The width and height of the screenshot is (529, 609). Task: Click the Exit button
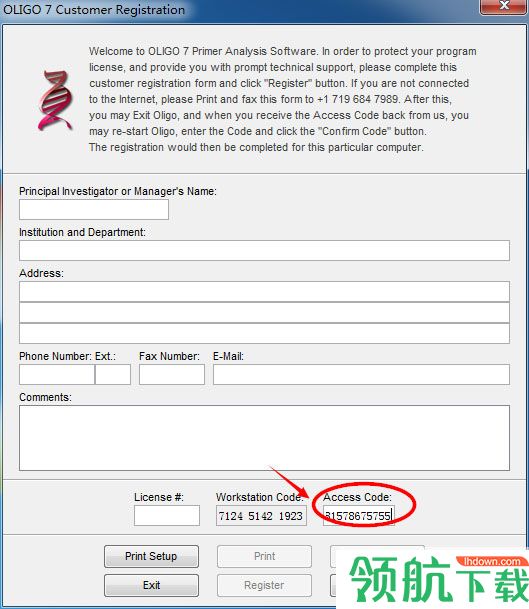click(x=151, y=585)
